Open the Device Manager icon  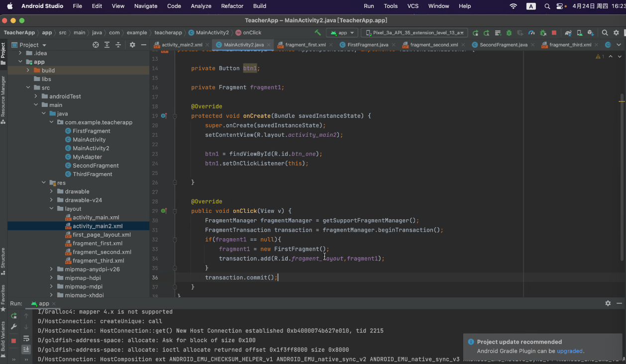(x=579, y=33)
